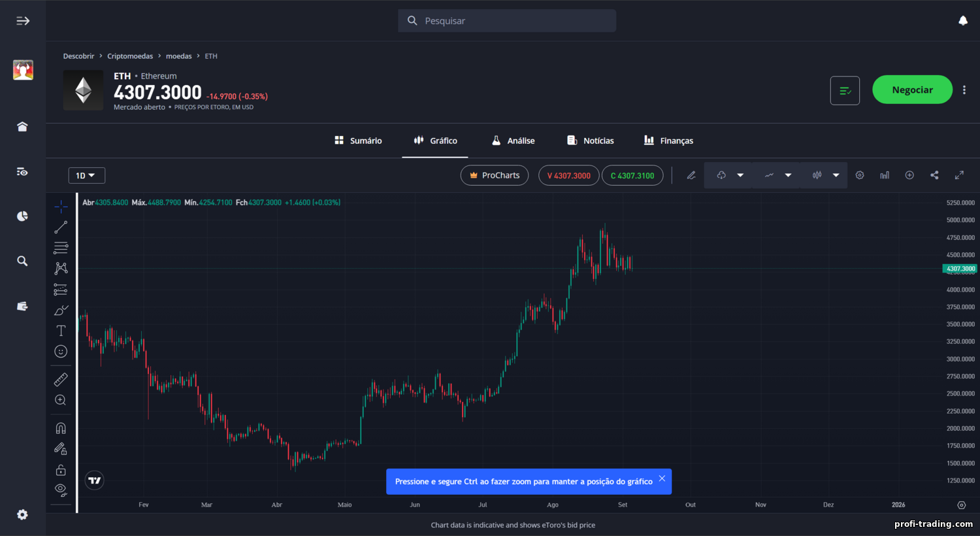Choose the brush drawing tool

[61, 310]
